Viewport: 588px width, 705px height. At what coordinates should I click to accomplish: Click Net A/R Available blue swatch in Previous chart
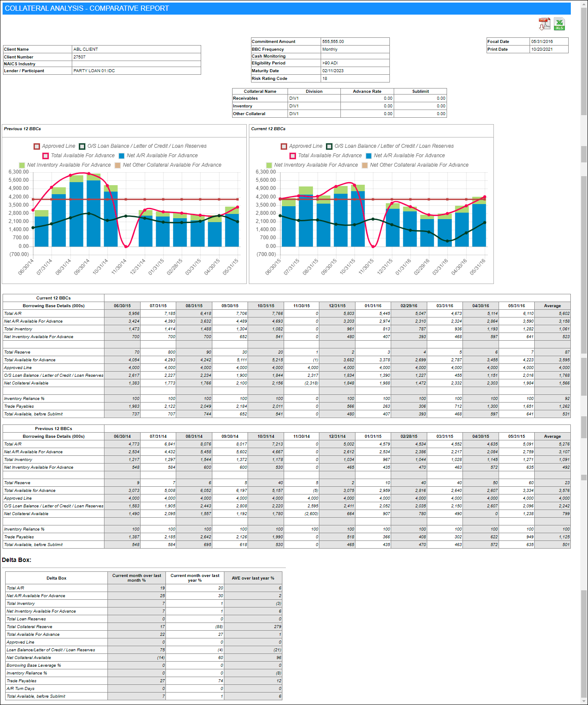(x=122, y=156)
